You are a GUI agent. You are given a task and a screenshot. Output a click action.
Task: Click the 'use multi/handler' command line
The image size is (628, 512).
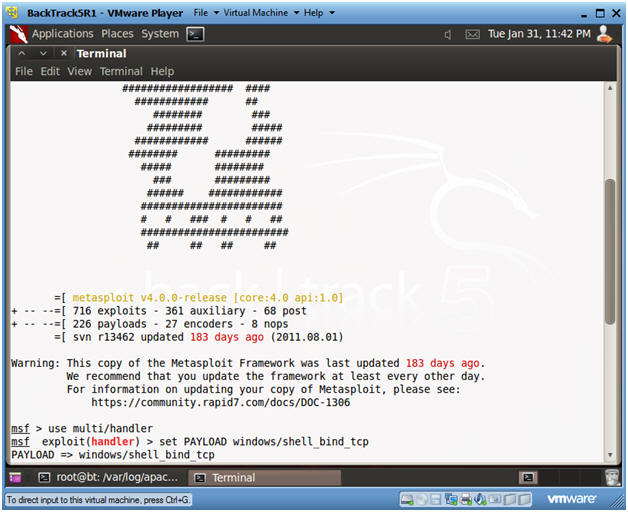(100, 428)
